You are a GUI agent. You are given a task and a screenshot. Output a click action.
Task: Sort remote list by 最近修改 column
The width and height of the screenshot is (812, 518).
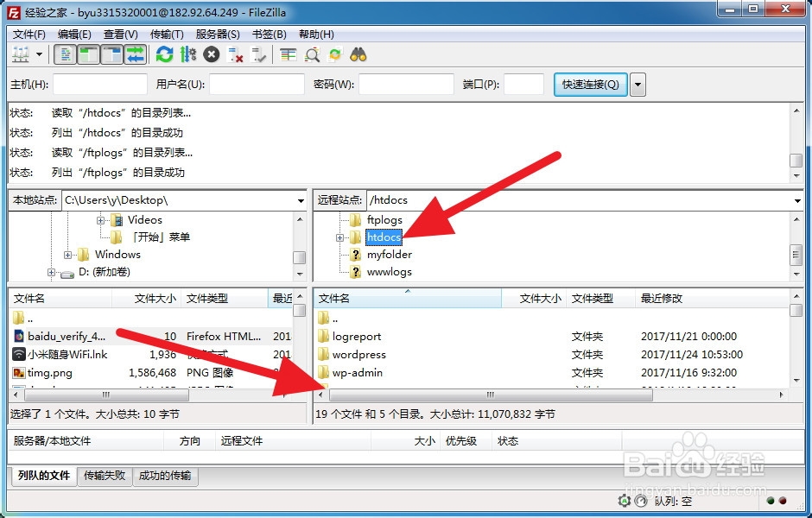(712, 298)
